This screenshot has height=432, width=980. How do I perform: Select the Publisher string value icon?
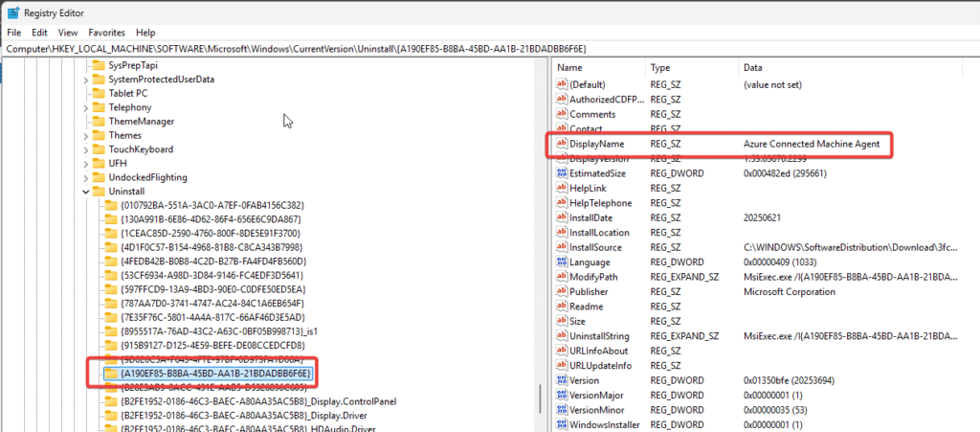[x=561, y=291]
